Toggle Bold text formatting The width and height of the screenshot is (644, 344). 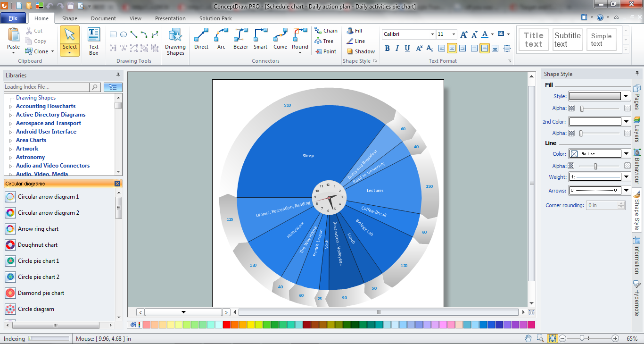(388, 48)
